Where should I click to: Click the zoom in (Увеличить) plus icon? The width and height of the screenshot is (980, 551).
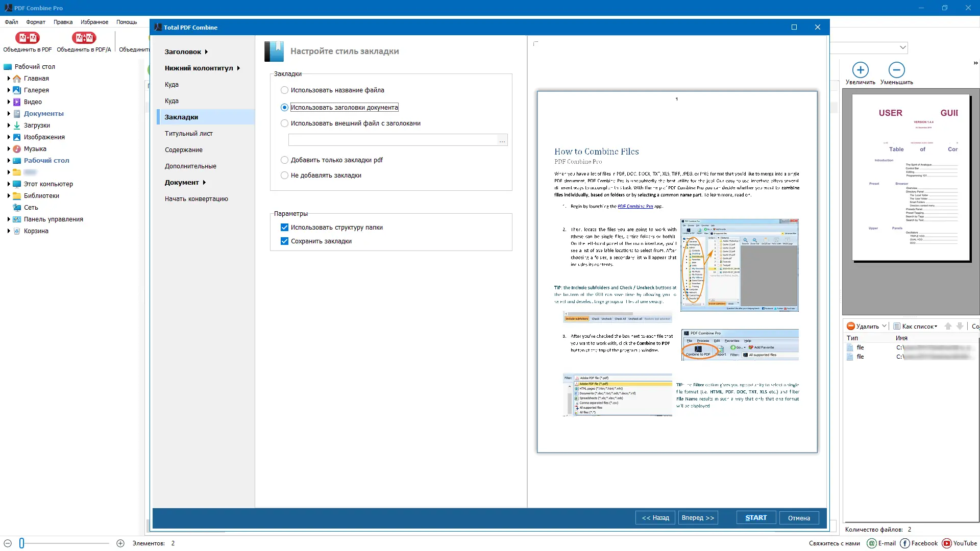(x=860, y=70)
